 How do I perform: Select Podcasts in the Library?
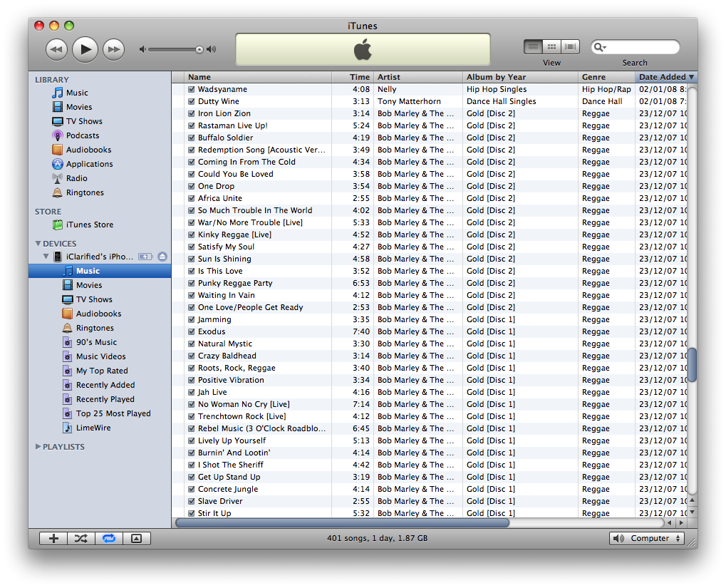tap(82, 135)
